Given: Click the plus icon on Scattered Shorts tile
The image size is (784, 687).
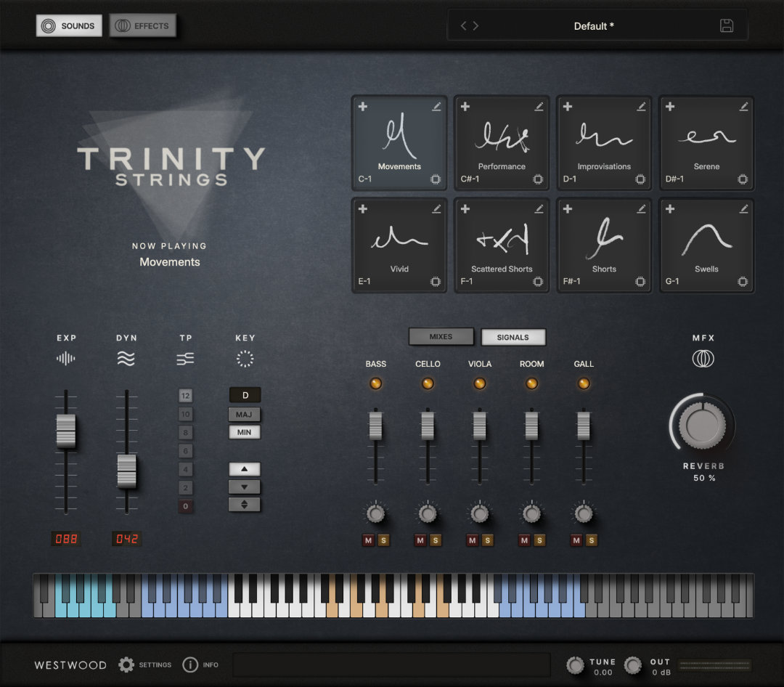Looking at the screenshot, I should pos(465,209).
